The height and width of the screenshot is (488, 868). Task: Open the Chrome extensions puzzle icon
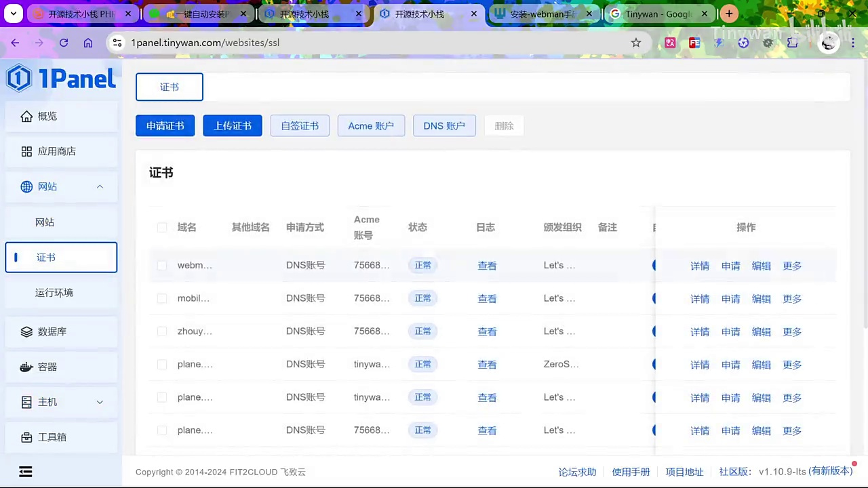(x=792, y=43)
